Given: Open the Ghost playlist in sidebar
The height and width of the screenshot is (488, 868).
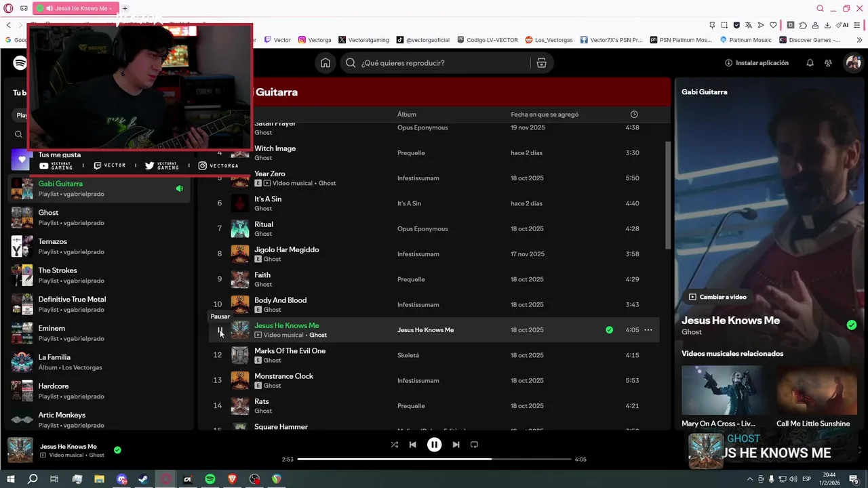Looking at the screenshot, I should [99, 218].
